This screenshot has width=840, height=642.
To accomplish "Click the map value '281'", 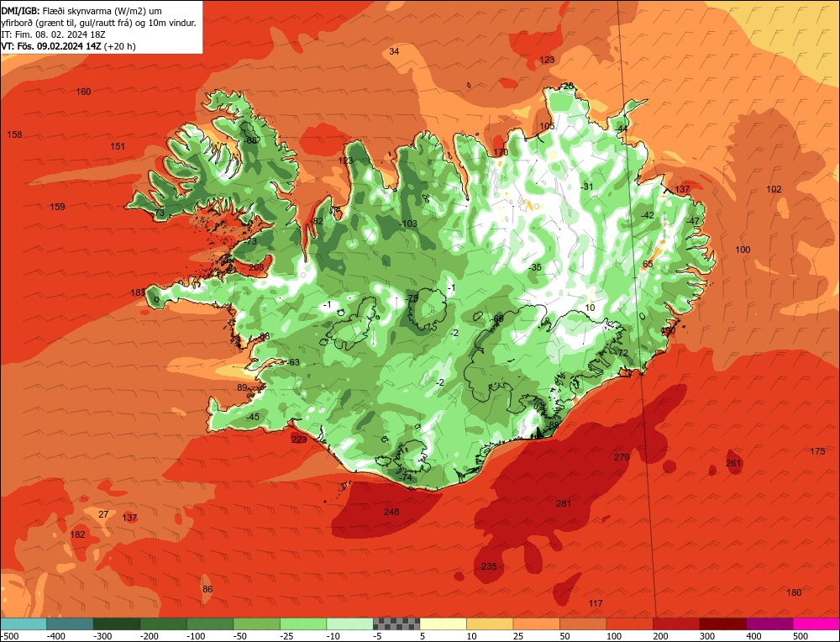I will click(x=563, y=503).
